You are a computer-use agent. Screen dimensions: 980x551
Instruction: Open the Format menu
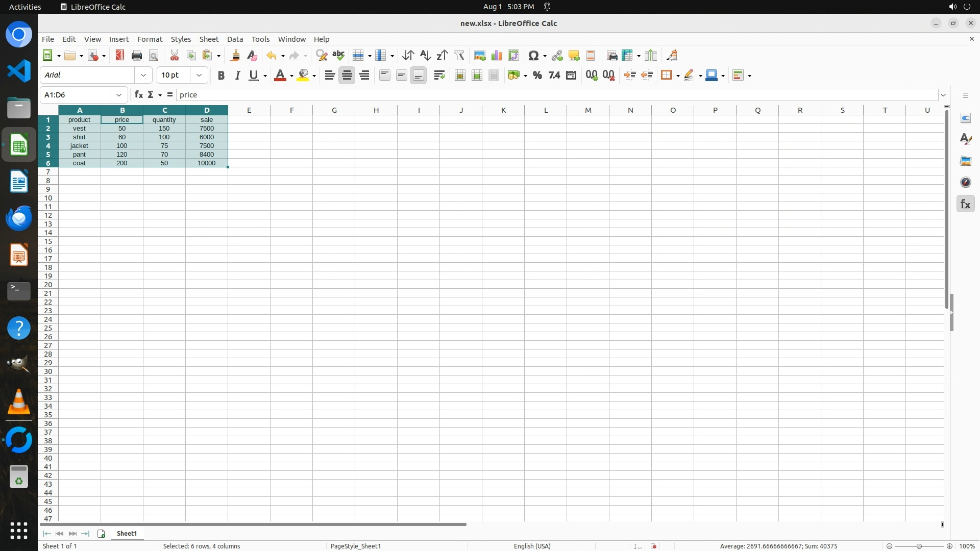150,39
